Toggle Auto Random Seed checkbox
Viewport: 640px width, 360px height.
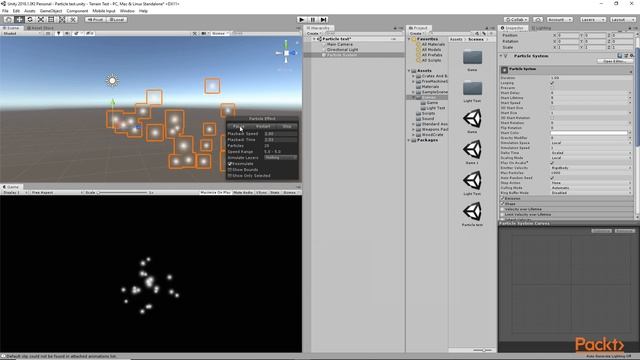point(552,178)
